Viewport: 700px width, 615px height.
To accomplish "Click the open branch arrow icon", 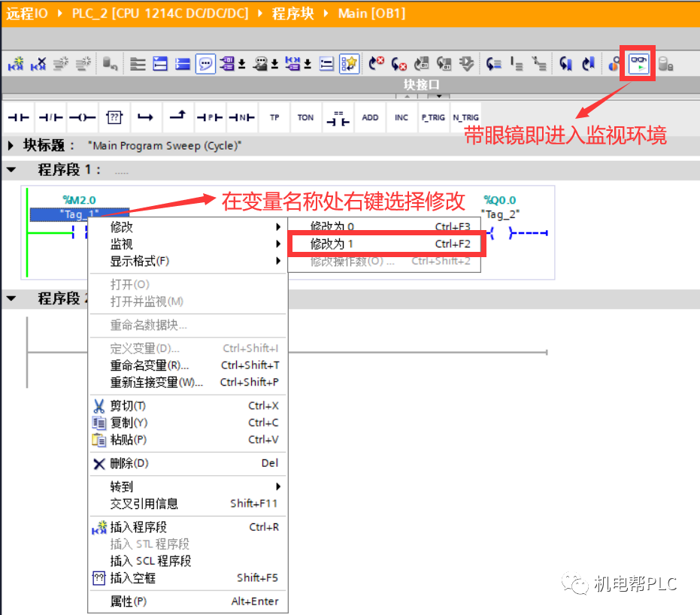I will (146, 117).
